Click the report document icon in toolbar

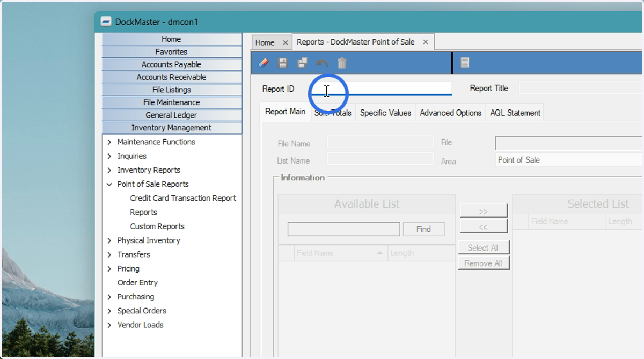(465, 63)
